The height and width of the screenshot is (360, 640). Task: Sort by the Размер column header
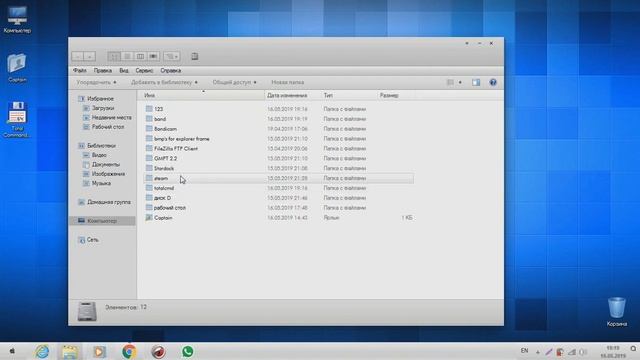[396, 96]
